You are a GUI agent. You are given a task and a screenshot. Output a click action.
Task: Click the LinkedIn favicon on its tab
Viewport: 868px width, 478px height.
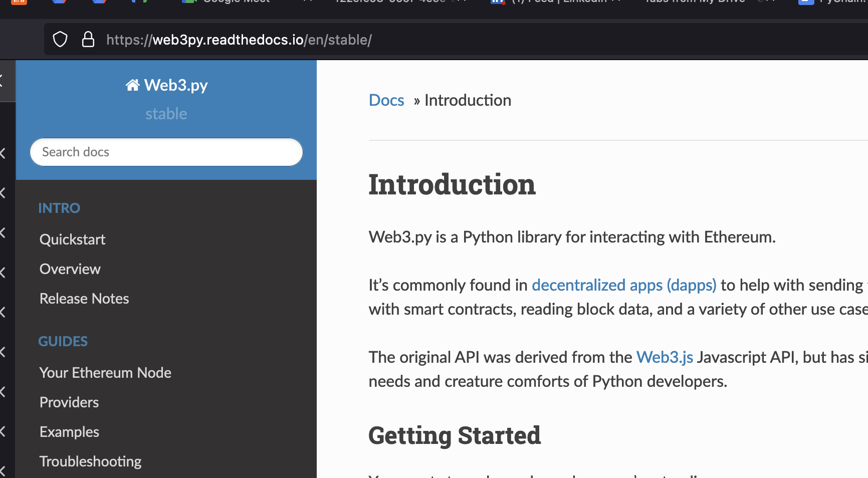pos(498,3)
